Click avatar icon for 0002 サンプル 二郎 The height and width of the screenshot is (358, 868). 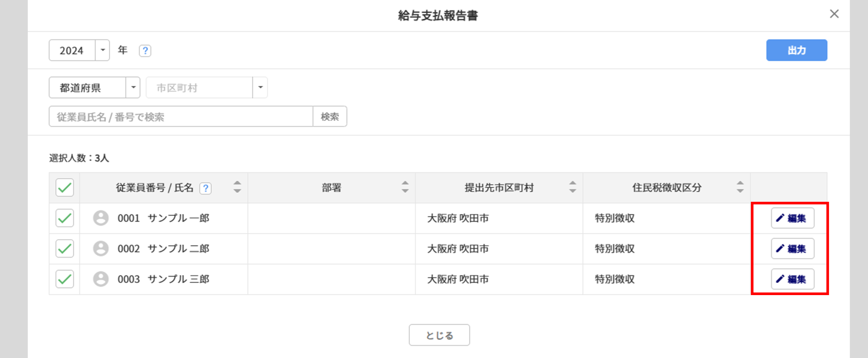point(101,249)
